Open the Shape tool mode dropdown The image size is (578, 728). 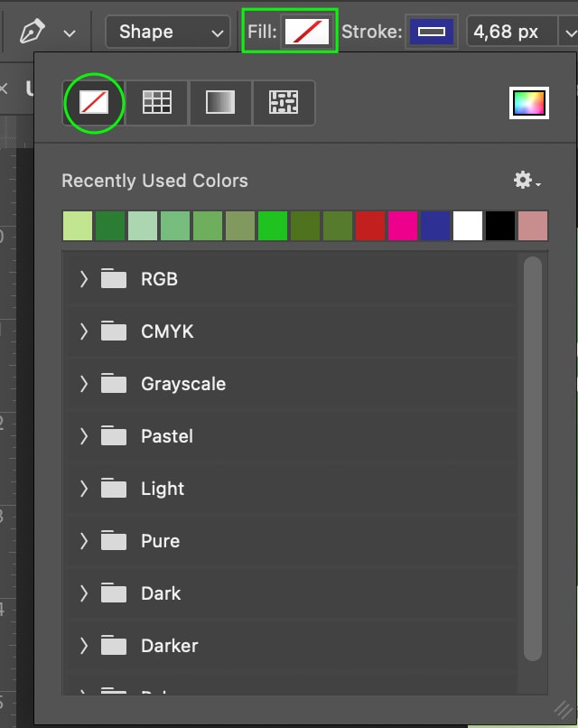point(168,32)
